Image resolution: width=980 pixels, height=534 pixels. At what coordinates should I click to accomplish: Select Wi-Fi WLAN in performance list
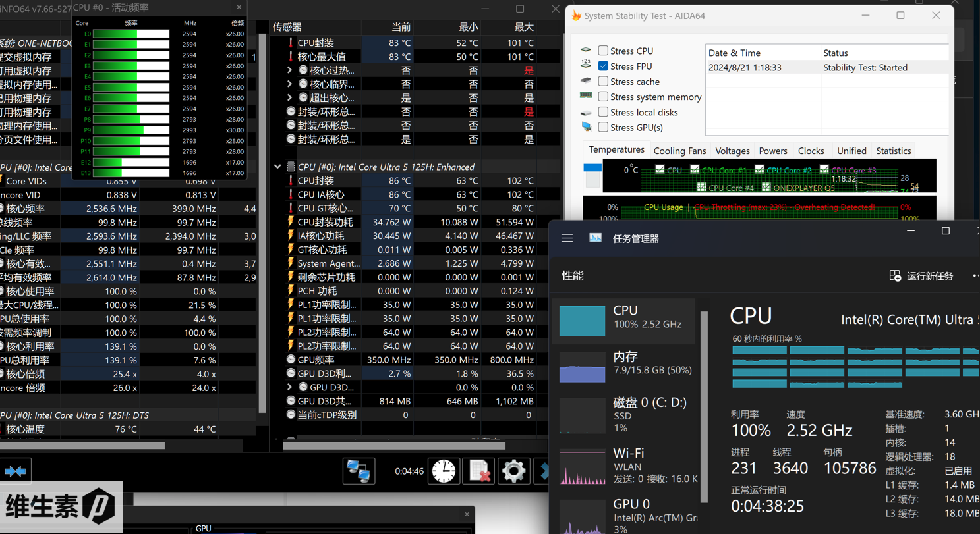click(623, 466)
